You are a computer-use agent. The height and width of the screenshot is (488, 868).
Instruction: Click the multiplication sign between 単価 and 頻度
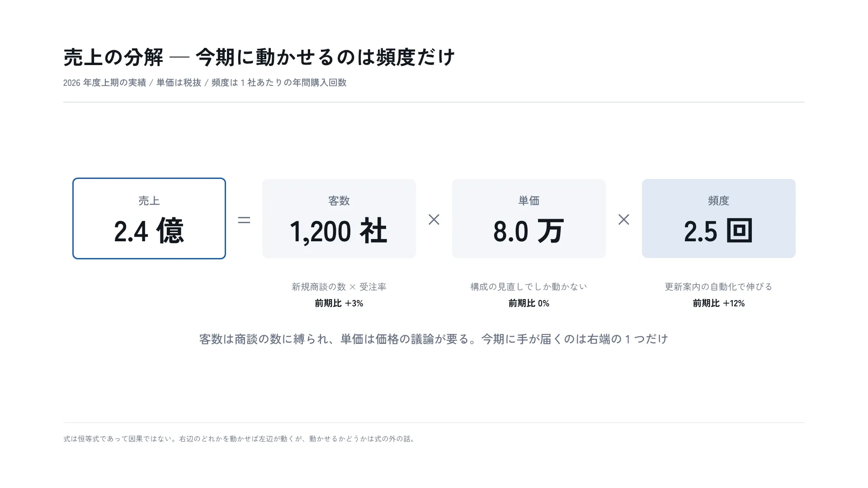[624, 220]
